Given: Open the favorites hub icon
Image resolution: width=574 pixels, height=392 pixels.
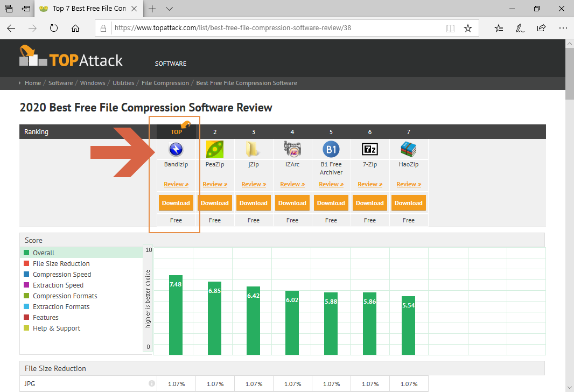Looking at the screenshot, I should (x=499, y=28).
